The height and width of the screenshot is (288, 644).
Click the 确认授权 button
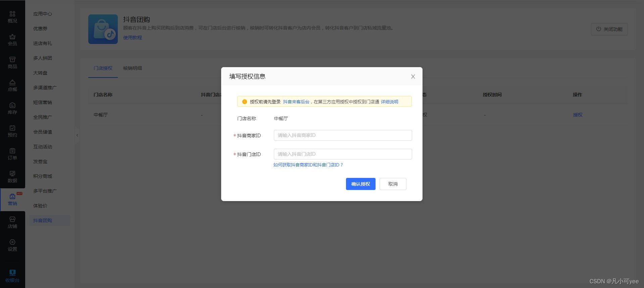point(361,184)
